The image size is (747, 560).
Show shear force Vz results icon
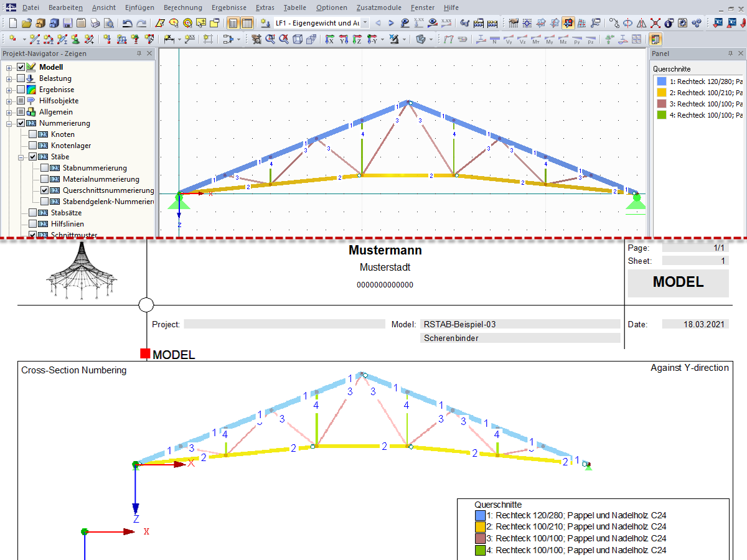coord(522,39)
